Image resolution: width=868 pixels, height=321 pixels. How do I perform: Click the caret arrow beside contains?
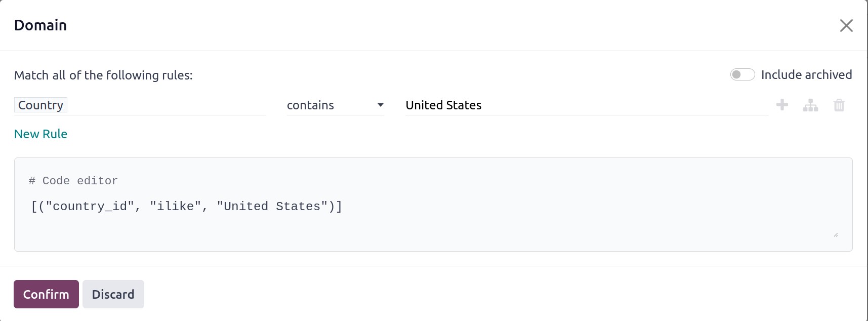[381, 105]
